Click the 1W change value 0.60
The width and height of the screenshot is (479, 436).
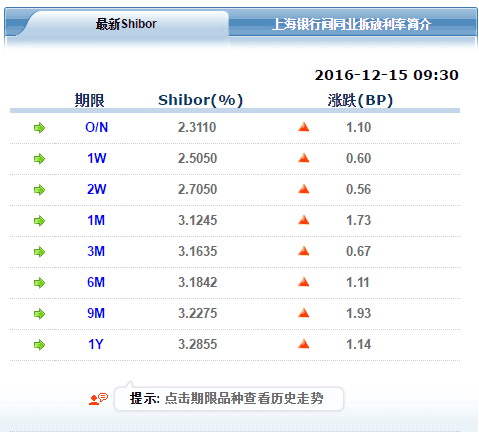(359, 158)
